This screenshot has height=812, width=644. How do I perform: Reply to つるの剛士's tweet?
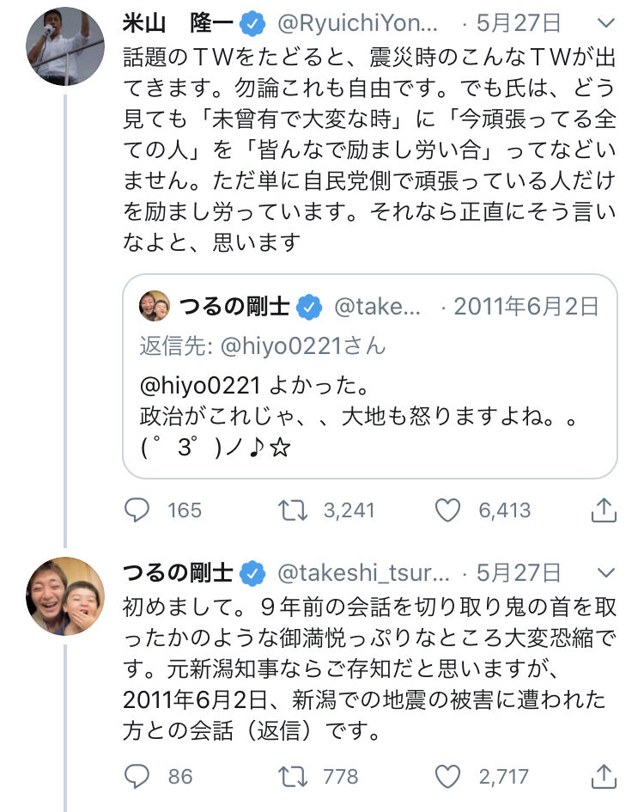138,777
